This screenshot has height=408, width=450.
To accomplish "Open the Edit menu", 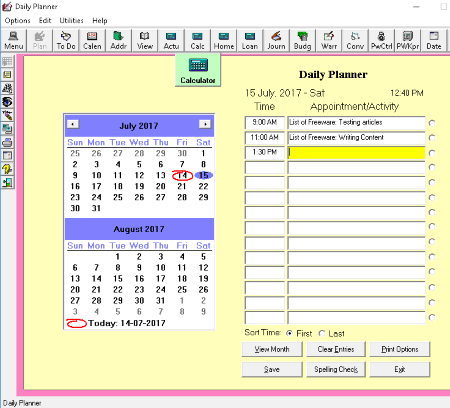I will point(45,21).
